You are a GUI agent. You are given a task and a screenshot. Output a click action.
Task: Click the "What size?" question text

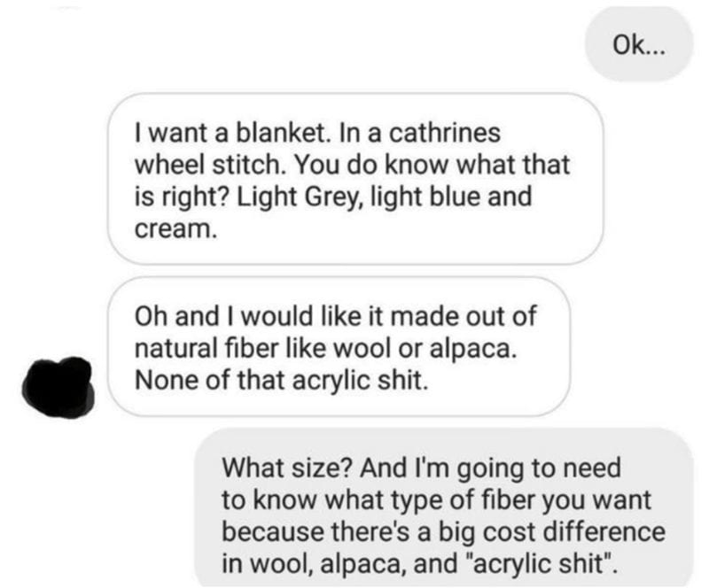286,468
